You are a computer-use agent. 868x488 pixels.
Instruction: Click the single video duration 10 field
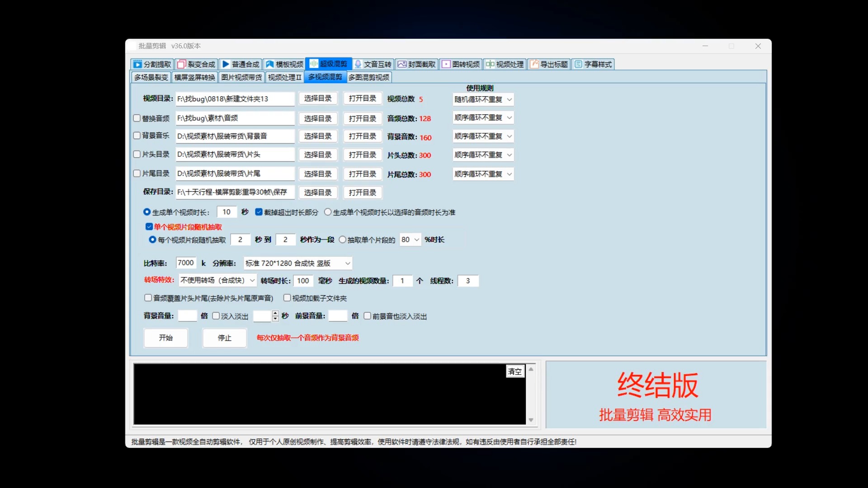click(x=227, y=212)
